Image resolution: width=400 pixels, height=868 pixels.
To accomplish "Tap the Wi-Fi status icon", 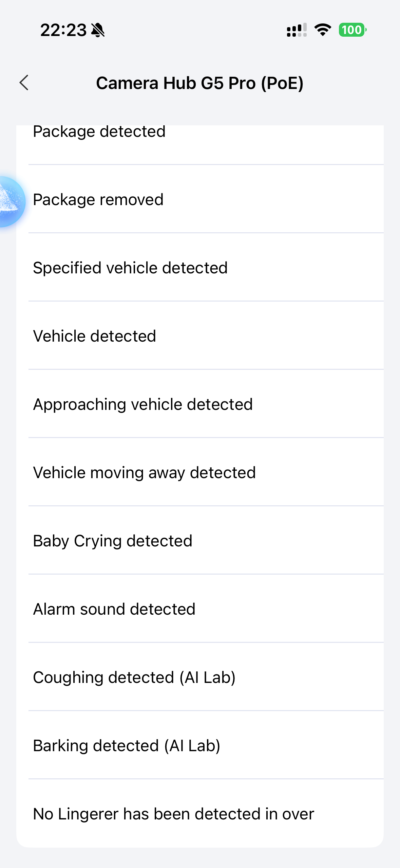I will [x=323, y=30].
